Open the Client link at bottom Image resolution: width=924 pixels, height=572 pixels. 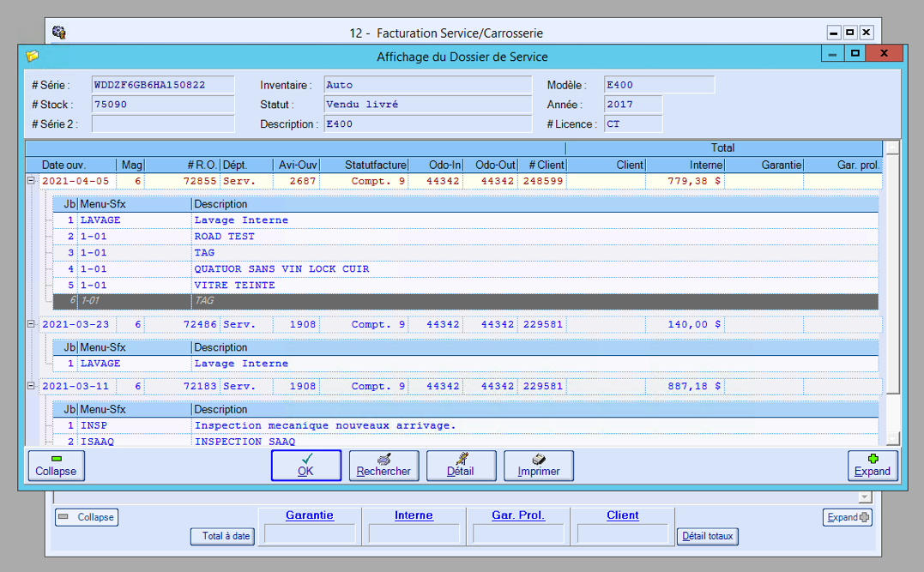622,515
